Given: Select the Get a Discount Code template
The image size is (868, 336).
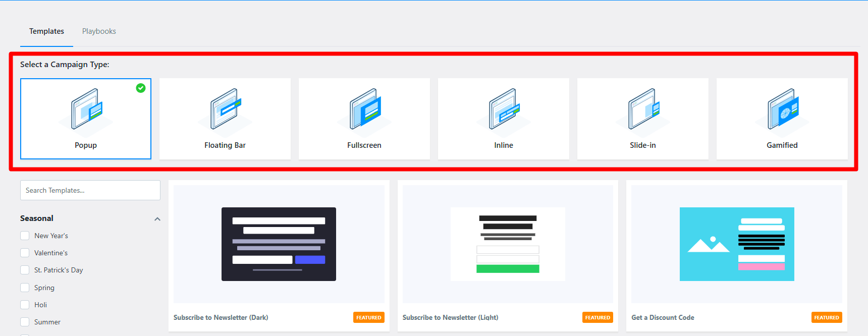Looking at the screenshot, I should point(736,244).
